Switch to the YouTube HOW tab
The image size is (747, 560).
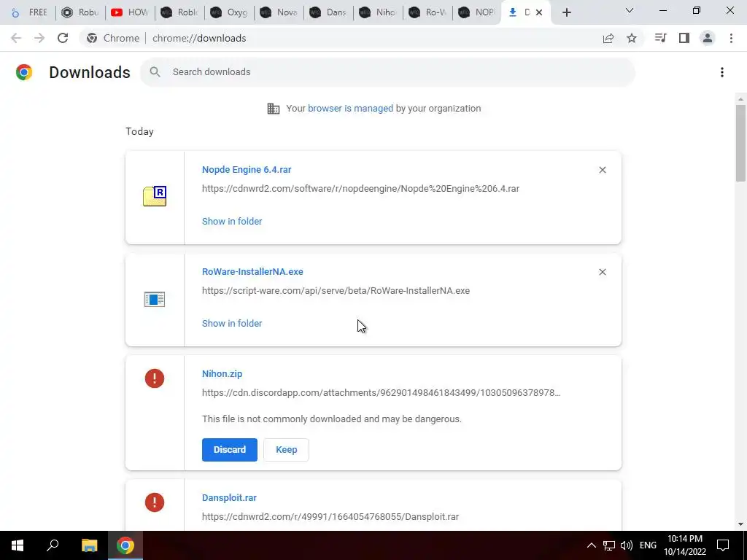point(130,12)
